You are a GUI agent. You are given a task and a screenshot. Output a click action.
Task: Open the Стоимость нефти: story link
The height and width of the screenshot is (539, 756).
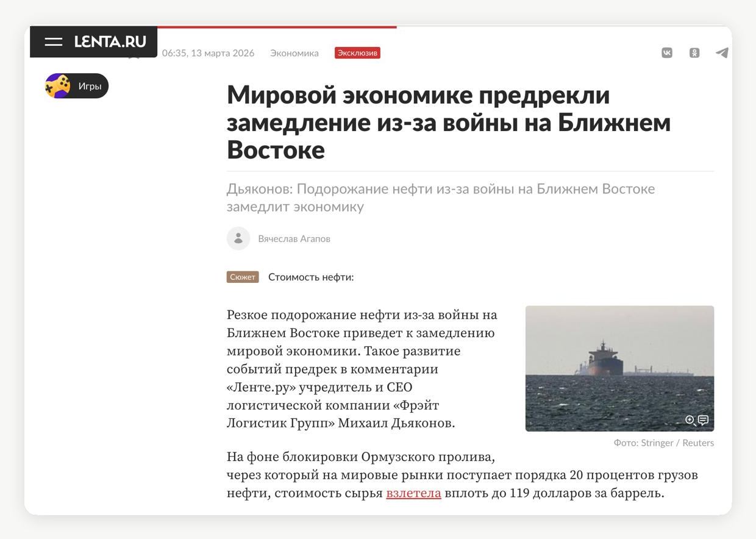311,277
